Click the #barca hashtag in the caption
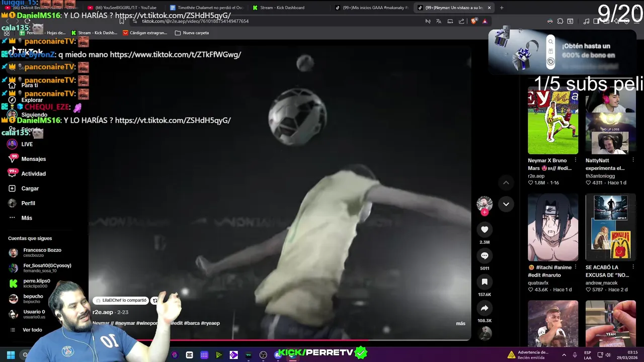Image resolution: width=644 pixels, height=362 pixels. pos(192,323)
